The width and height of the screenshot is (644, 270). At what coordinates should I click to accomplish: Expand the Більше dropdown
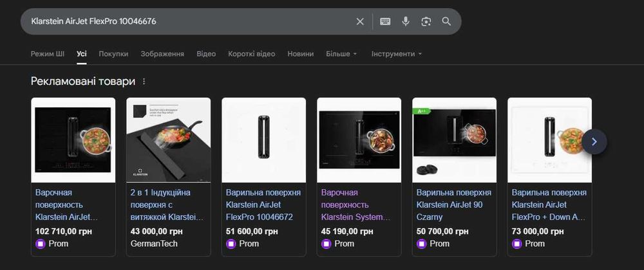click(342, 53)
